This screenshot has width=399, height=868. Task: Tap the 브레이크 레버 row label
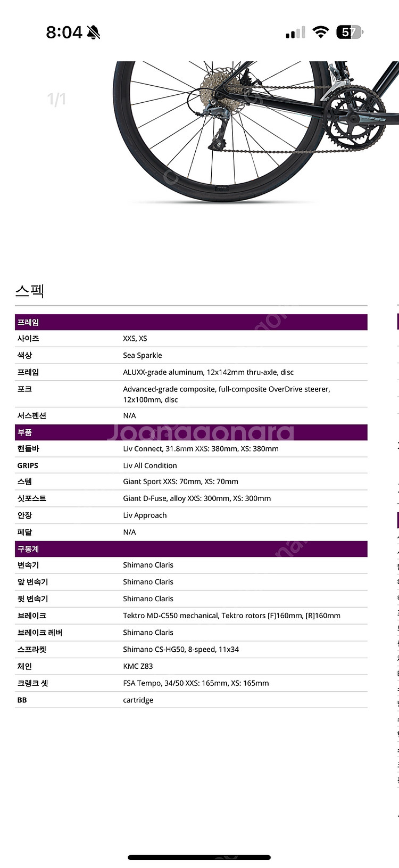(40, 633)
